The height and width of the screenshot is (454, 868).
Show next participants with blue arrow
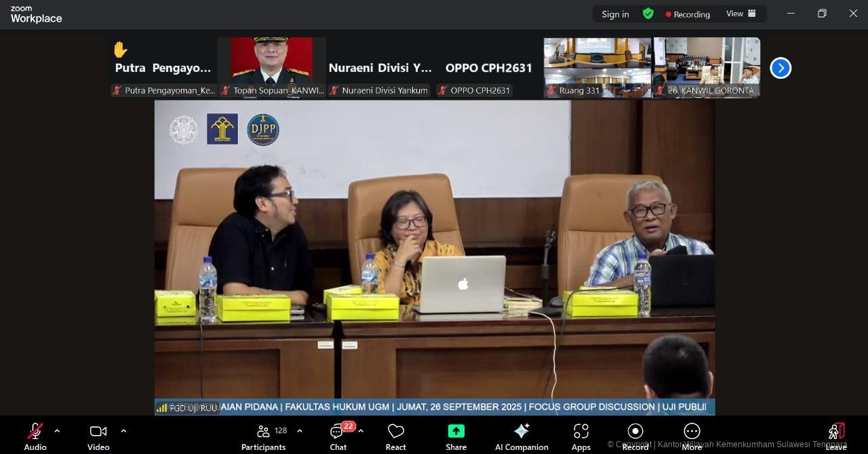[x=781, y=68]
